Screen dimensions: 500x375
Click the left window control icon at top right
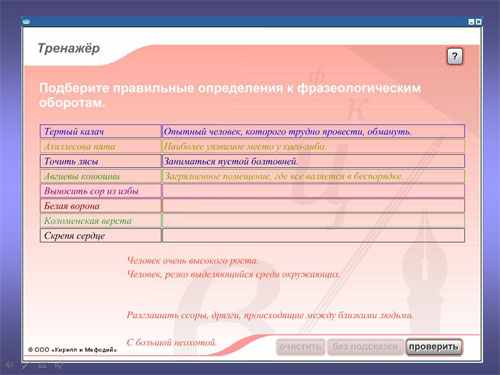point(471,22)
